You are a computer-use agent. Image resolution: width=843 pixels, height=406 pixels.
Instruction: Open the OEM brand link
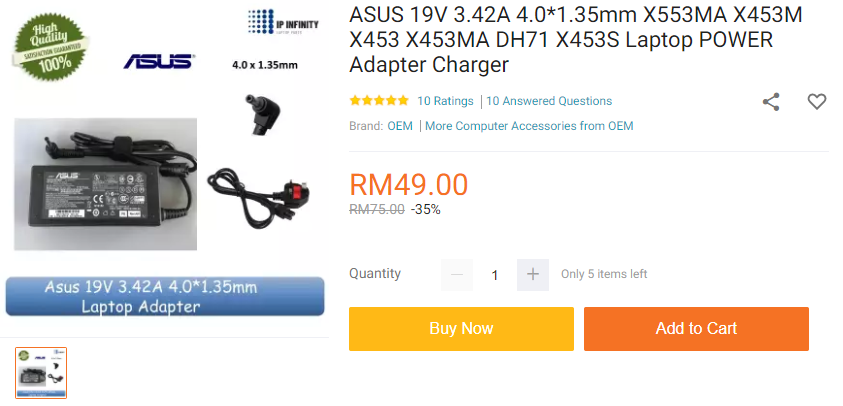point(400,126)
